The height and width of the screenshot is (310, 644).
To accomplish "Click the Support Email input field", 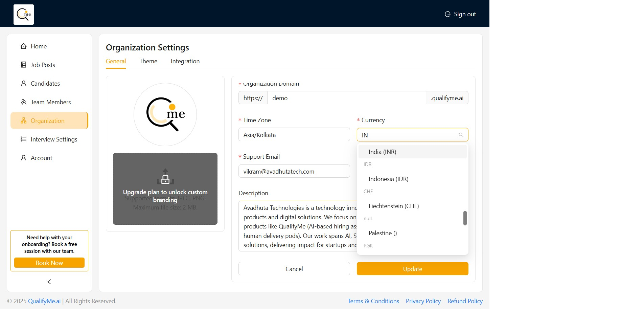I will [x=294, y=171].
